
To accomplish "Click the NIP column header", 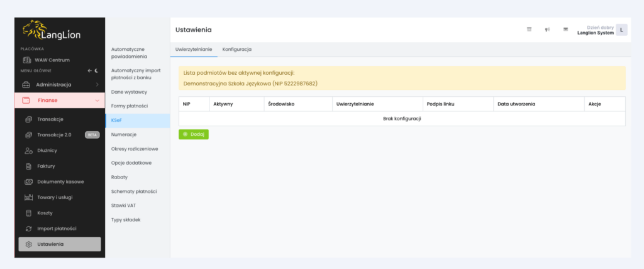I will tap(194, 104).
